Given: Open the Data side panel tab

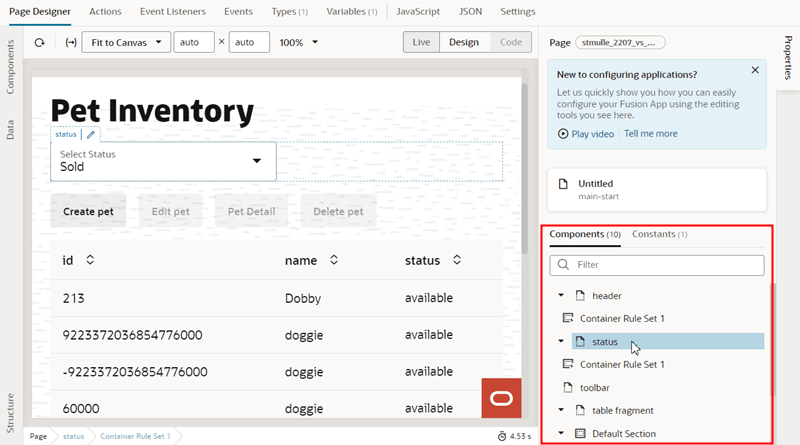Looking at the screenshot, I should [x=10, y=130].
